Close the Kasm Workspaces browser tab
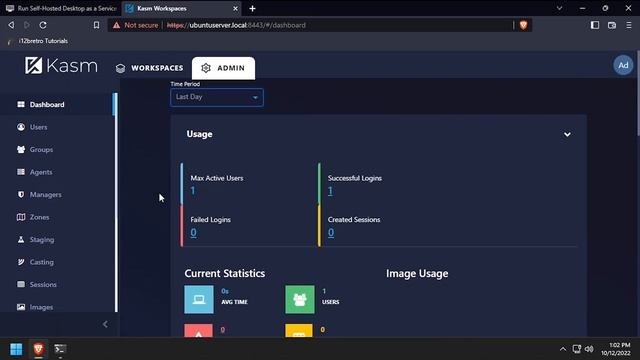 click(235, 8)
